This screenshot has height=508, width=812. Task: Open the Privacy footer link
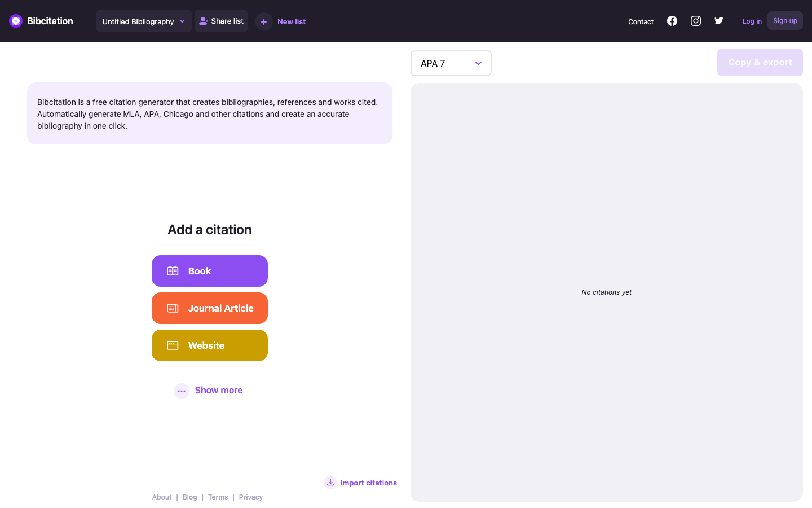[251, 497]
